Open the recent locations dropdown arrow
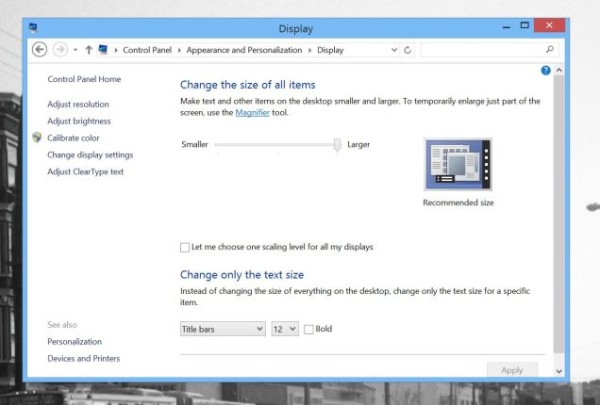 tap(75, 49)
